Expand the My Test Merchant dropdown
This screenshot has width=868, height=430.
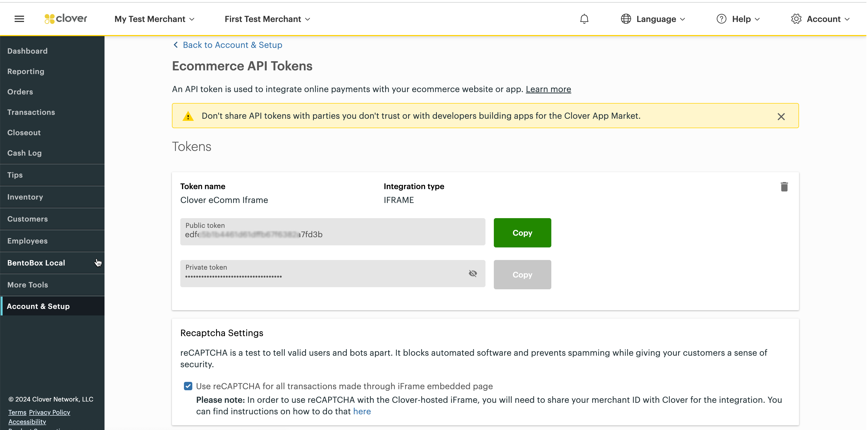(154, 19)
